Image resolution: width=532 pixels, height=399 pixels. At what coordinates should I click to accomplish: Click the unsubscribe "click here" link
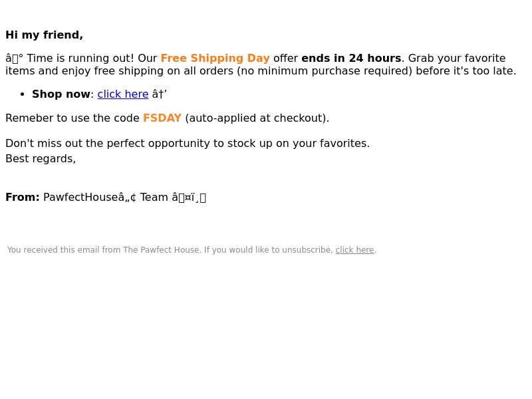click(x=354, y=250)
